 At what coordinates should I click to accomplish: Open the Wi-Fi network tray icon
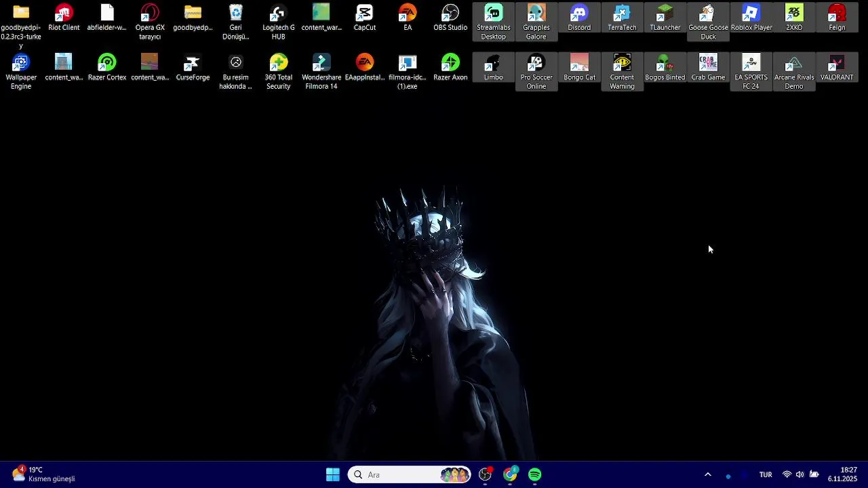coord(787,474)
